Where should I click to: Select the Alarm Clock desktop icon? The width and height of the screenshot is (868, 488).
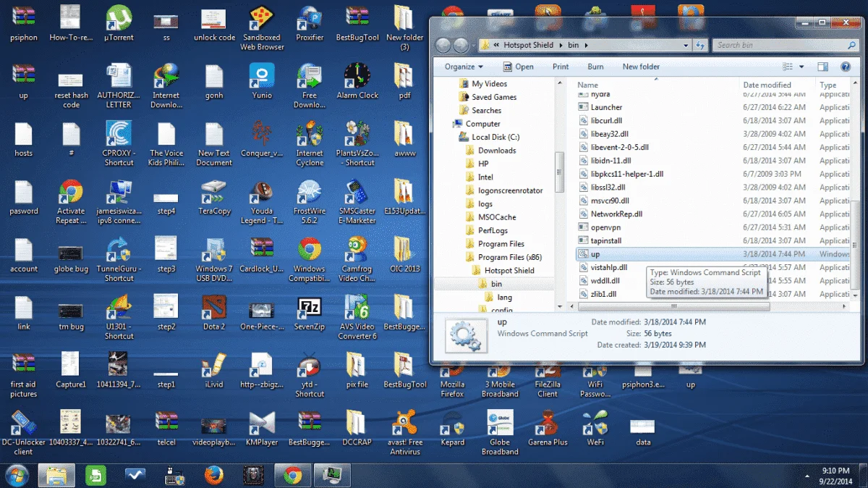coord(357,80)
